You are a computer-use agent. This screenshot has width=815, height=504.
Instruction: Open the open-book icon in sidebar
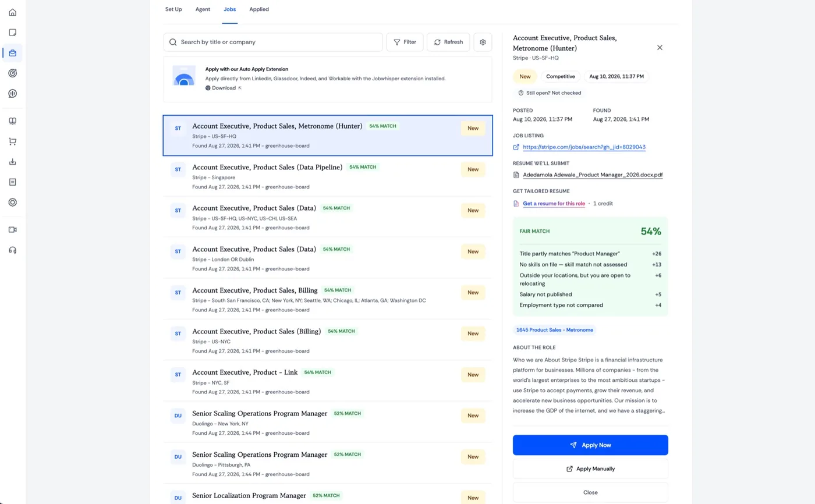13,121
